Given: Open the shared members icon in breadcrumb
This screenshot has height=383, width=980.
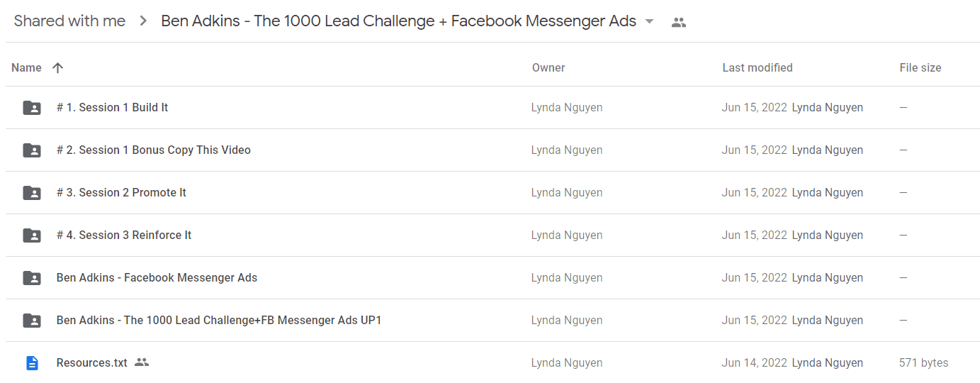Looking at the screenshot, I should tap(679, 22).
